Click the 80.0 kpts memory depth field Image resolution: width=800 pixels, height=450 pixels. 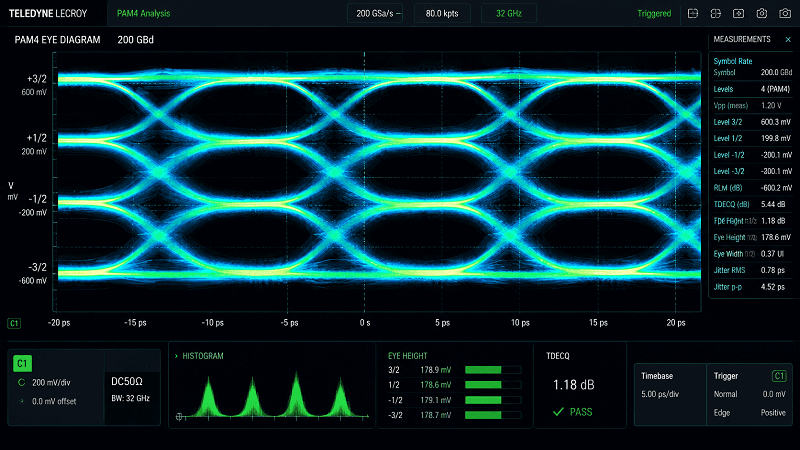(x=442, y=14)
